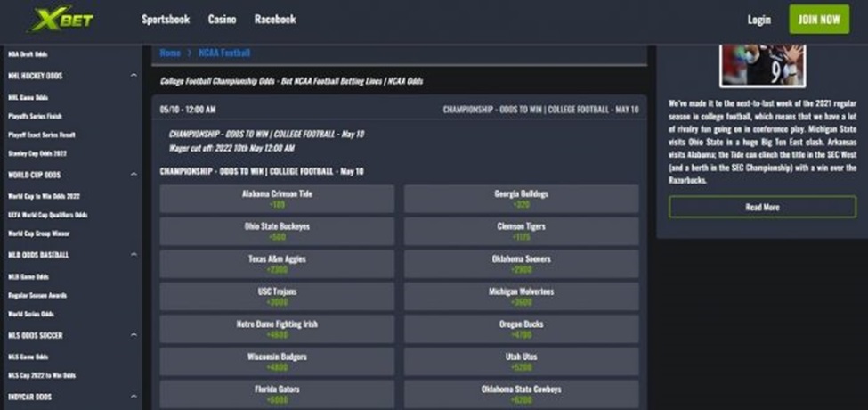
Task: Select Alabama Crimson Tide odds
Action: click(x=277, y=199)
